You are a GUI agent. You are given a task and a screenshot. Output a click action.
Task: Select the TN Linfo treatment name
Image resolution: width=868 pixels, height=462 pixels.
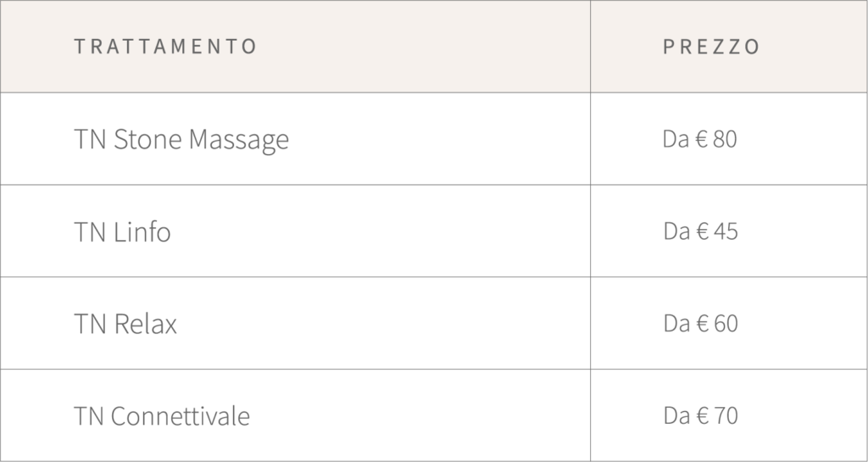(122, 232)
